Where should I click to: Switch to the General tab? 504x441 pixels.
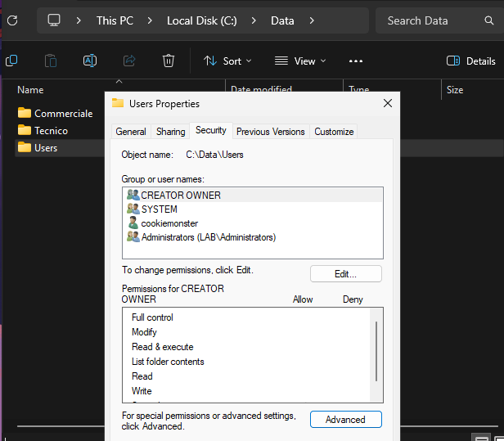[131, 132]
